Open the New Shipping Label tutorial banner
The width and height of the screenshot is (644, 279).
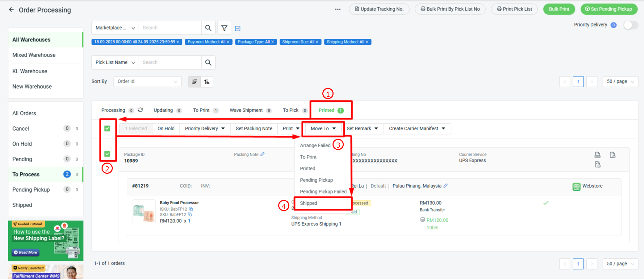[x=46, y=241]
